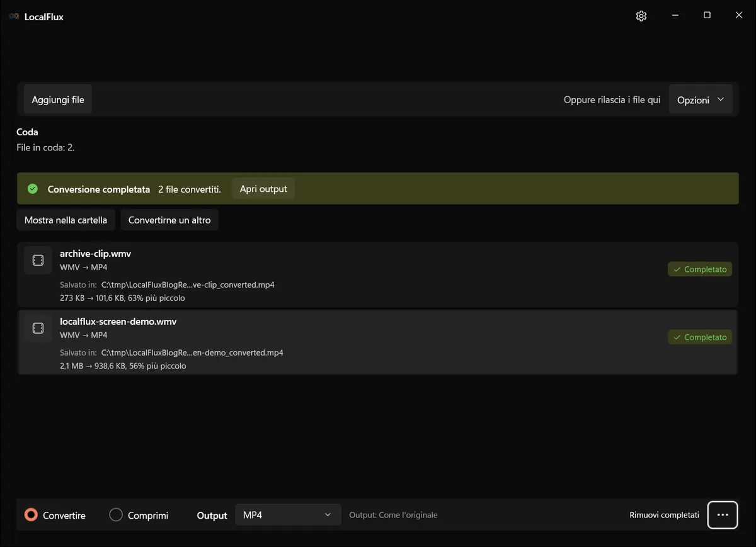Open the MP4 output format dropdown
This screenshot has height=547, width=756.
tap(288, 515)
